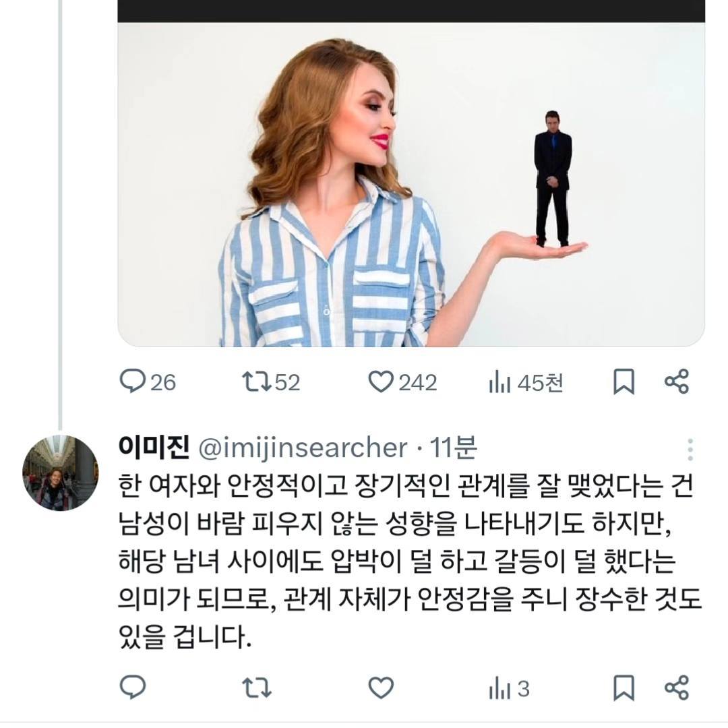728x728 pixels.
Task: Open the more options menu on 이미진's tweet
Action: 690,448
